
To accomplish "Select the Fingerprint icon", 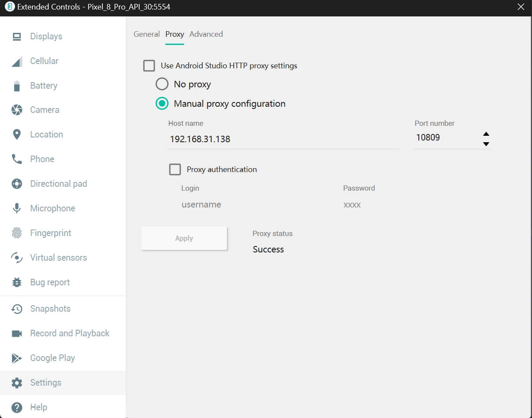I will (x=17, y=233).
